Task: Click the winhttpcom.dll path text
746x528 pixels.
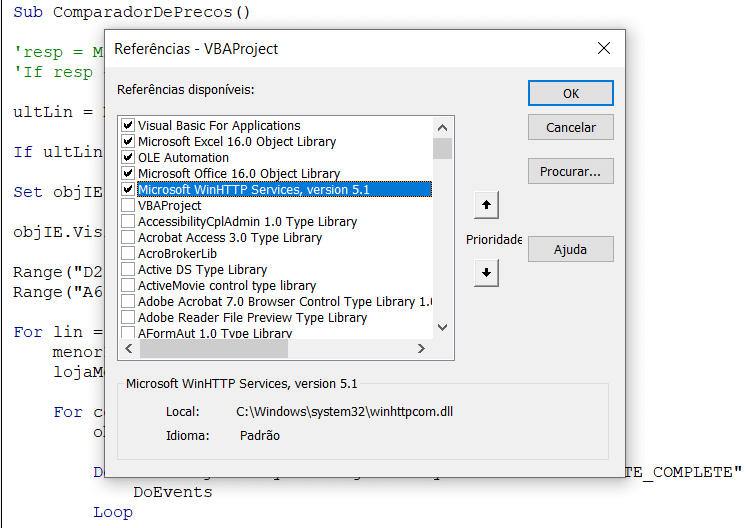Action: pyautogui.click(x=344, y=411)
